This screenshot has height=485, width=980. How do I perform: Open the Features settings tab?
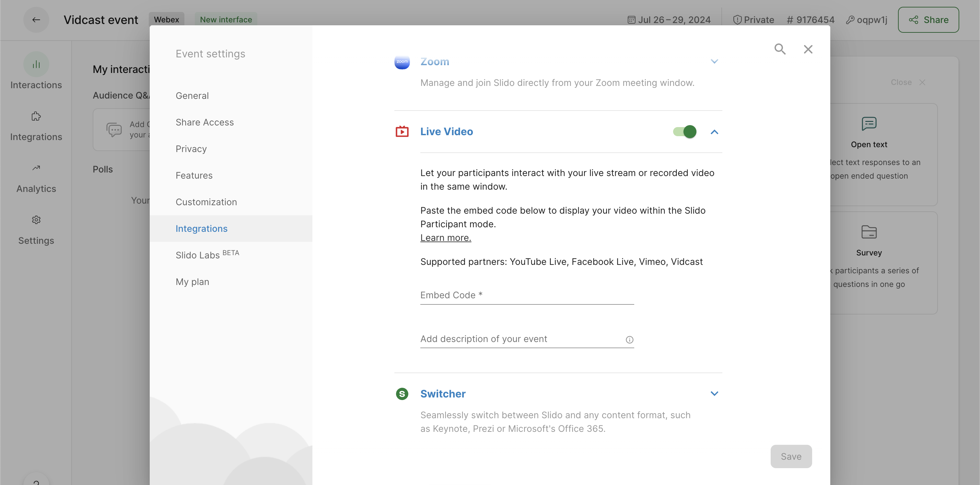(231, 175)
